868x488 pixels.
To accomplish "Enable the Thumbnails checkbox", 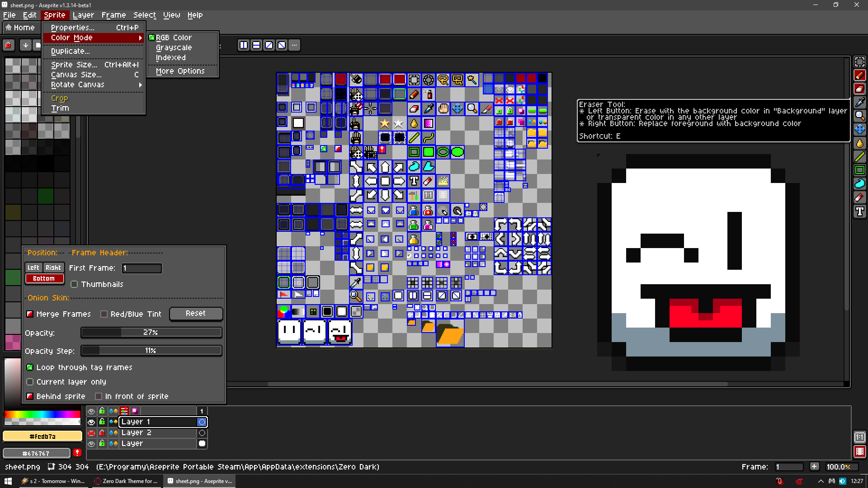I will point(75,284).
